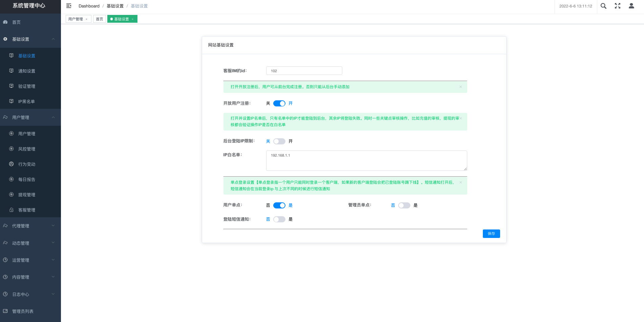Switch to the 首页 page tab

(x=100, y=19)
